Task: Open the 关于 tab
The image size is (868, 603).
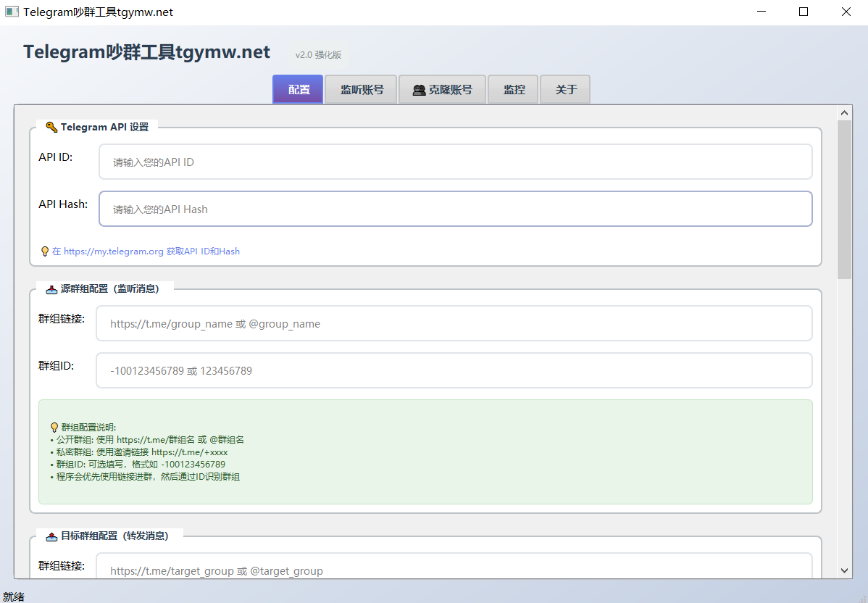Action: click(x=565, y=90)
